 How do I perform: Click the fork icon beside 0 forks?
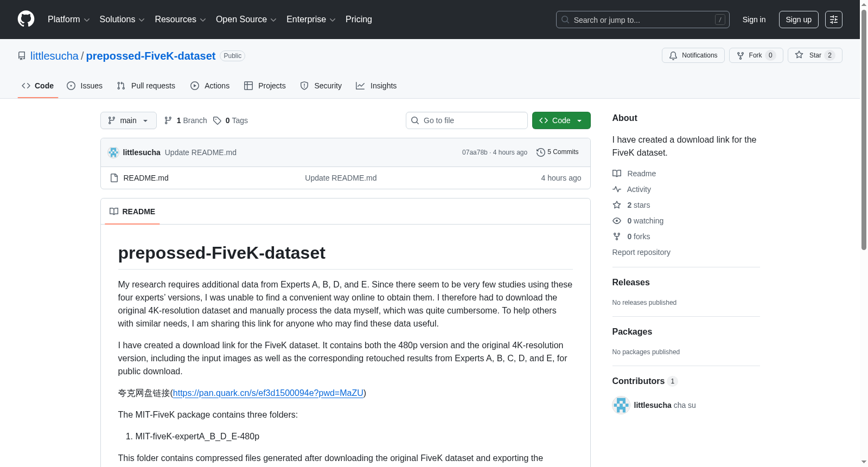(x=617, y=236)
